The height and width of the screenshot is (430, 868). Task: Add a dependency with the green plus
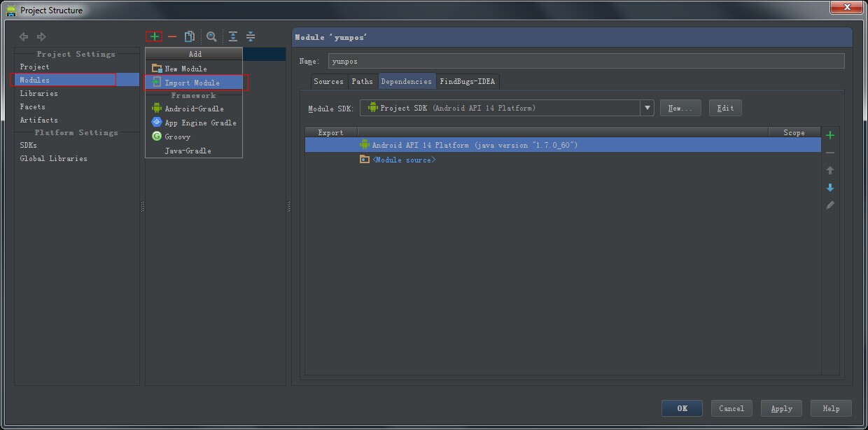(830, 135)
